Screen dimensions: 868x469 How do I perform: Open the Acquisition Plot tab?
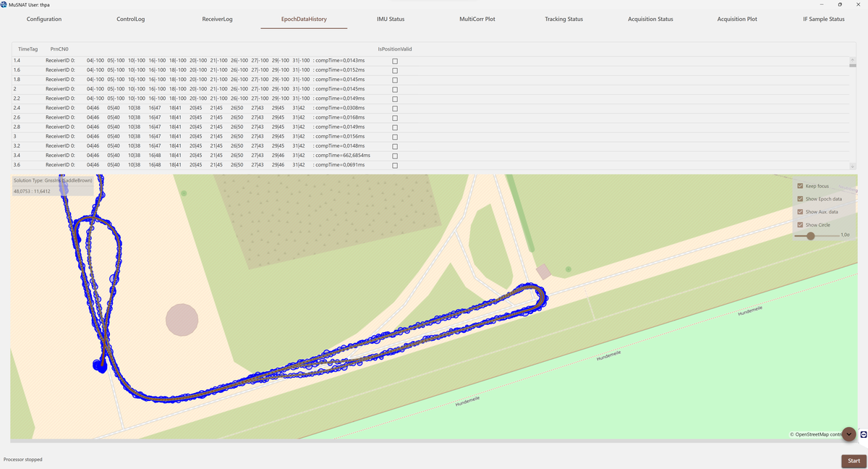coord(737,19)
